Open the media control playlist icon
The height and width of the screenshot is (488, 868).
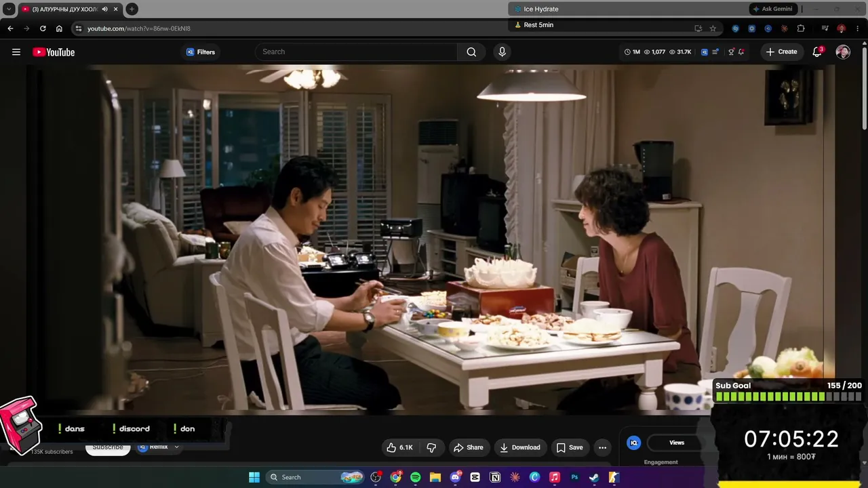coord(825,28)
